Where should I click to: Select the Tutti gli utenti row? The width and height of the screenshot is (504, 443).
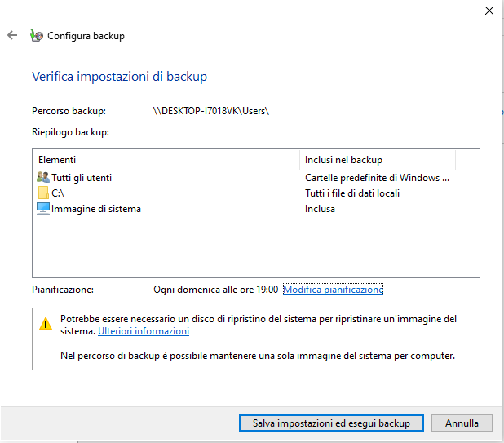82,177
